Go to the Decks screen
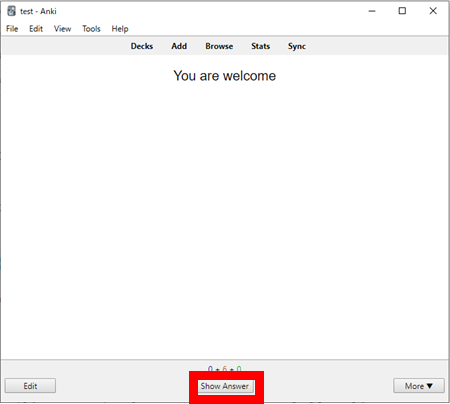The image size is (450, 404). coord(142,46)
